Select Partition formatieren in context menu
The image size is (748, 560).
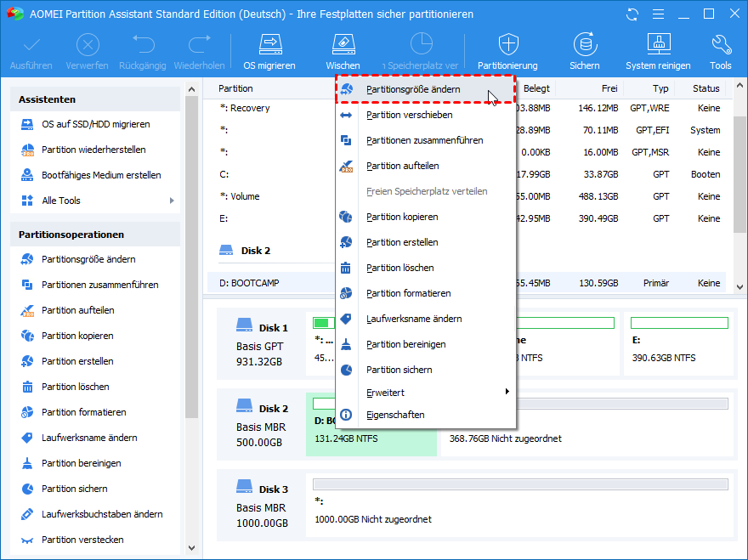(408, 293)
